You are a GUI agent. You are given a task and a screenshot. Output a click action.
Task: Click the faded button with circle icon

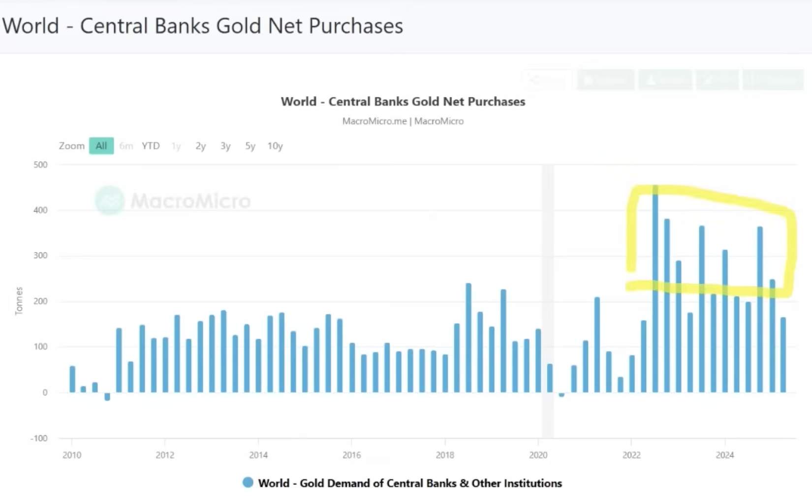[606, 80]
